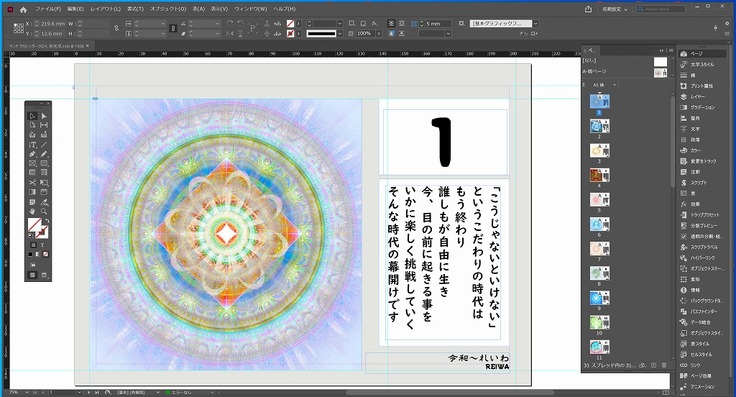Click the reference point locator grid

tap(18, 28)
